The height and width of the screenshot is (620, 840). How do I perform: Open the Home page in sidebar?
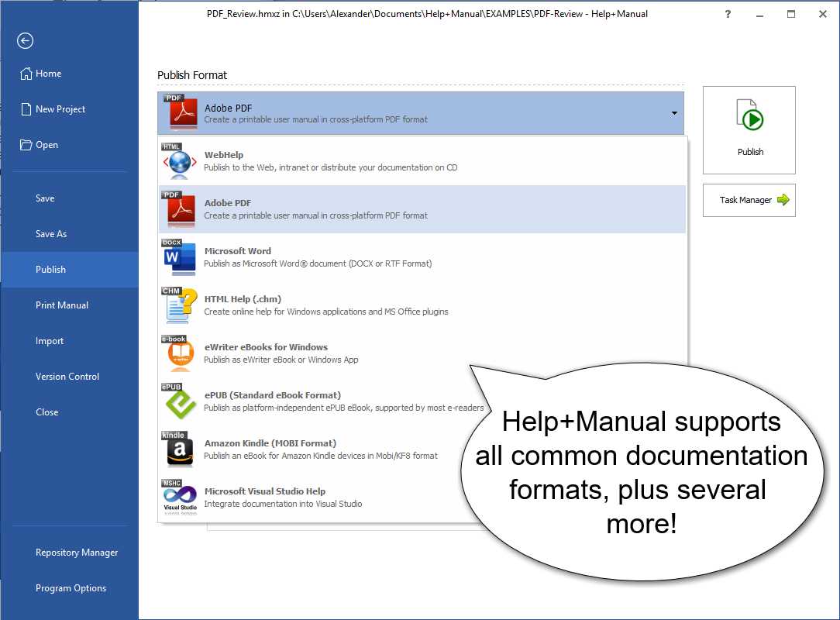point(48,74)
